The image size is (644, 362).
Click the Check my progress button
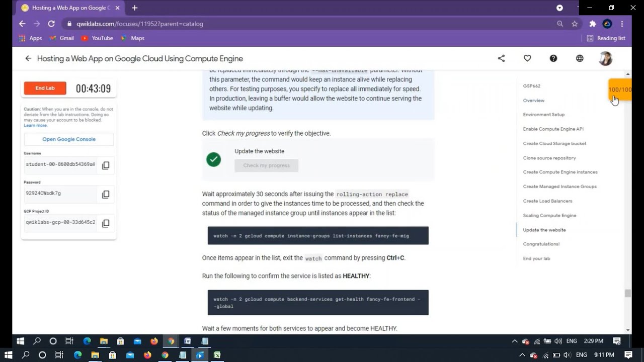click(266, 165)
